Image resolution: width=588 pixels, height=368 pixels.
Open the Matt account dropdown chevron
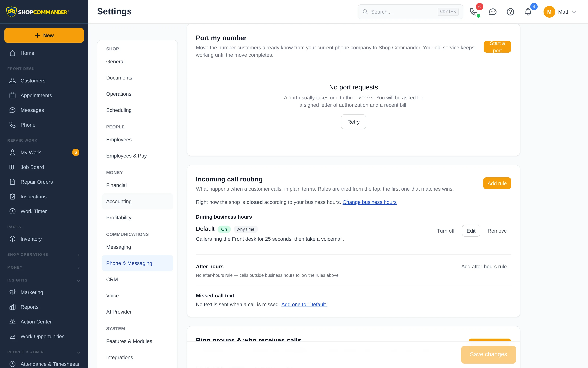574,12
